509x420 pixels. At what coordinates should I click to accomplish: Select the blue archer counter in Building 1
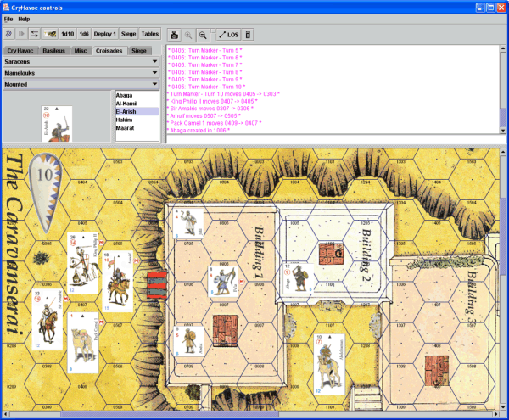point(222,281)
